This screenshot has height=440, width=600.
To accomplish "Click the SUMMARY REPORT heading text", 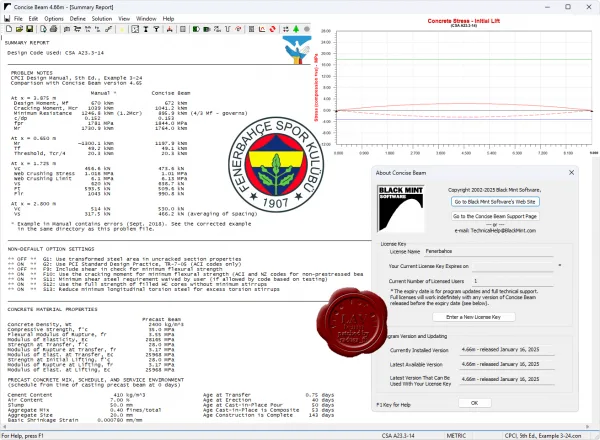I will (x=27, y=42).
